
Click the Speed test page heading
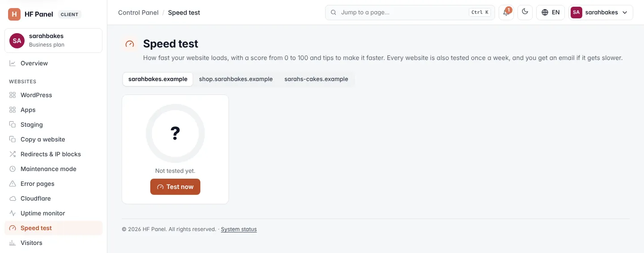point(171,44)
